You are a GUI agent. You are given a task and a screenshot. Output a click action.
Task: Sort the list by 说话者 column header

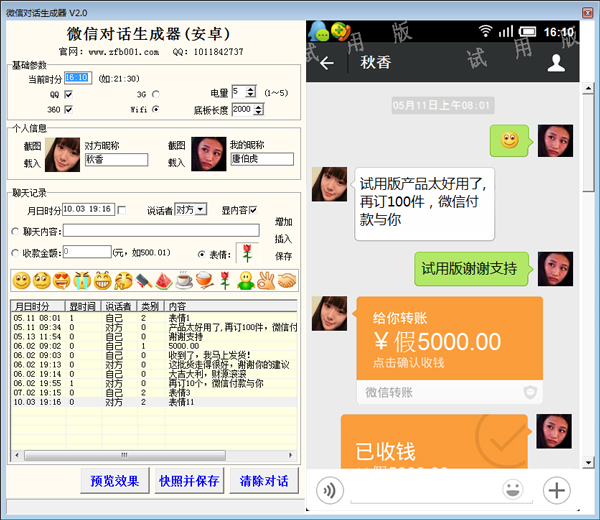118,305
